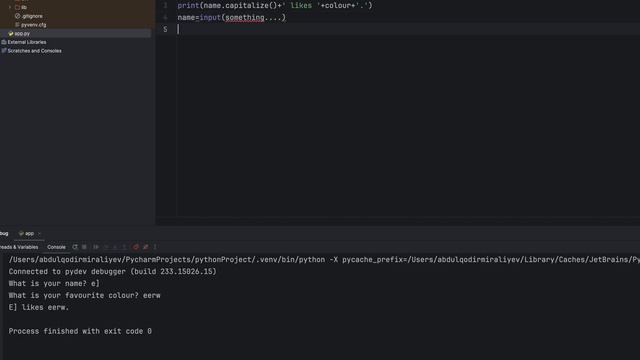Click the External Libraries icon
Screen dimensions: 640x360
[x=4, y=42]
